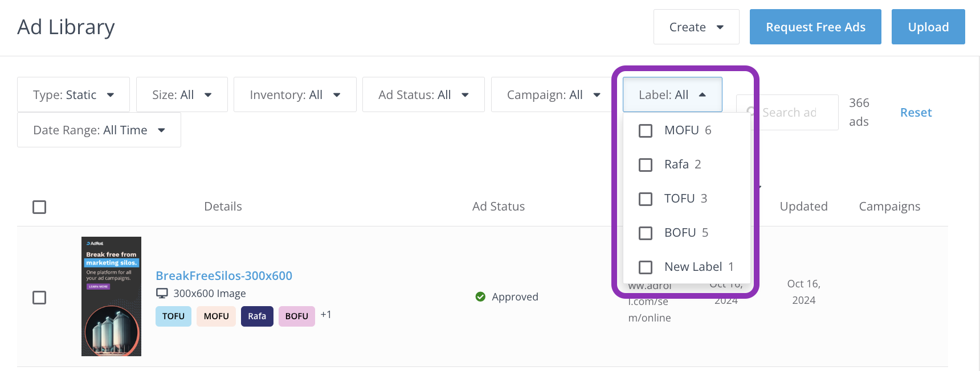
Task: Show the +1 additional labels
Action: (x=326, y=315)
